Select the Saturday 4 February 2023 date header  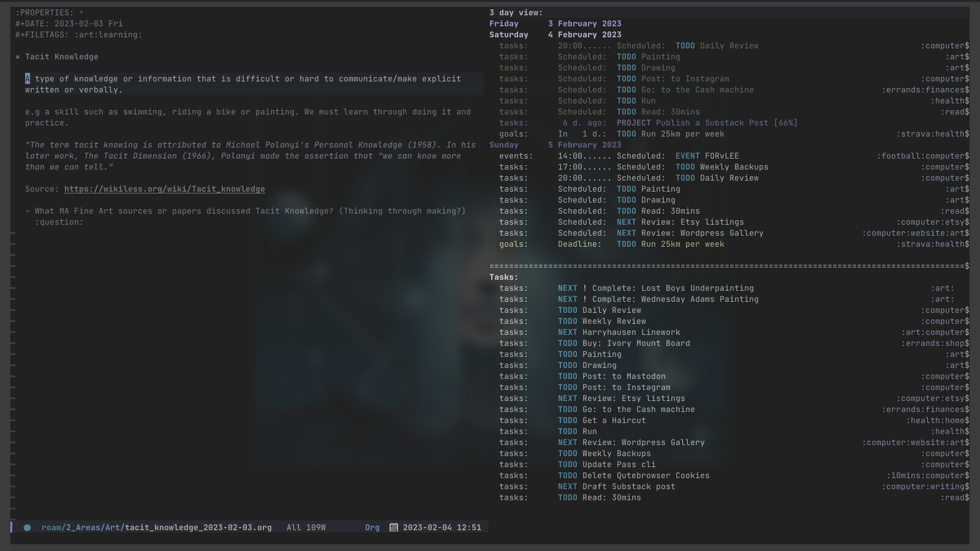pyautogui.click(x=556, y=35)
